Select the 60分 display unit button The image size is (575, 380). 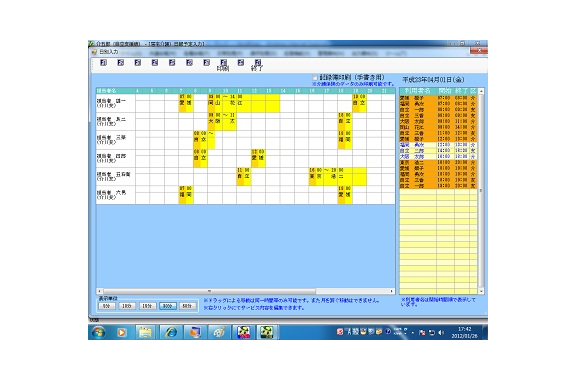coord(187,306)
